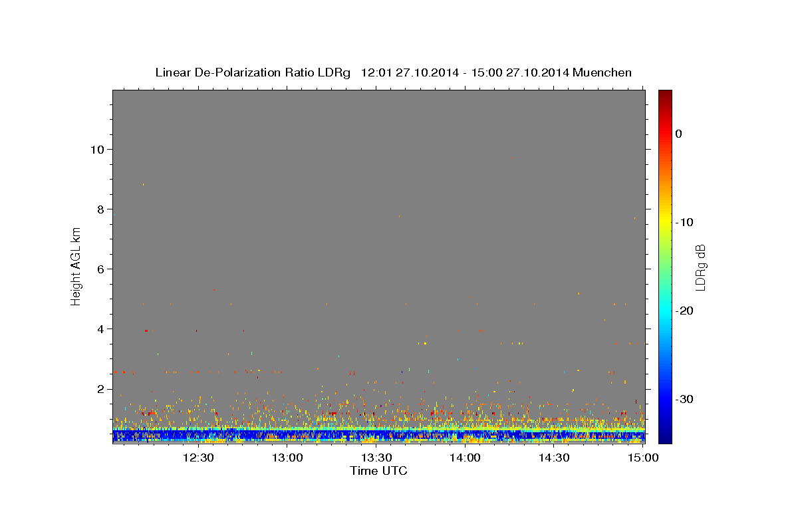The height and width of the screenshot is (532, 798).
Task: Click the 13:30 time tick label
Action: tap(376, 458)
